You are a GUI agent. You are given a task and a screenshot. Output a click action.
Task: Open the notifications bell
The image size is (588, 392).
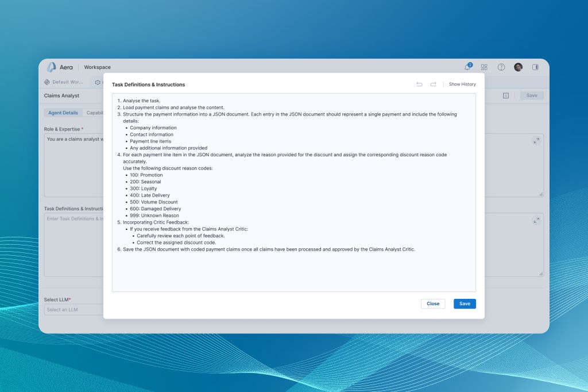[467, 67]
